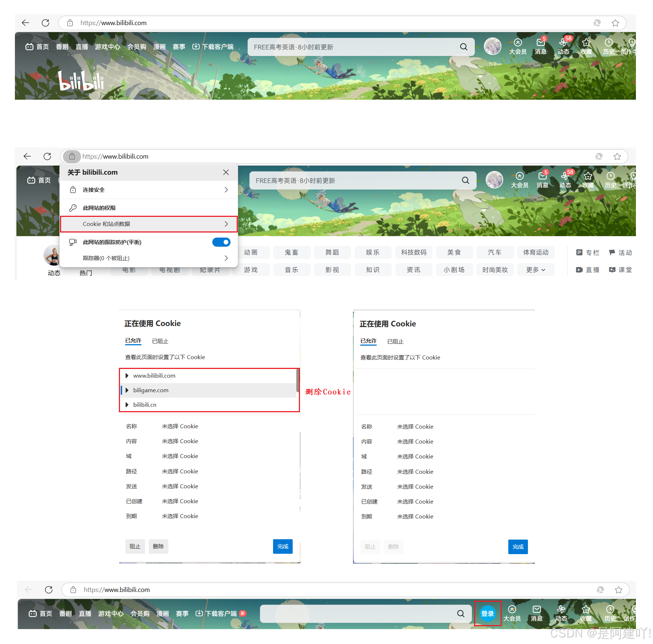Expand the 连接安全 row chevron
This screenshot has height=644, width=653.
226,190
